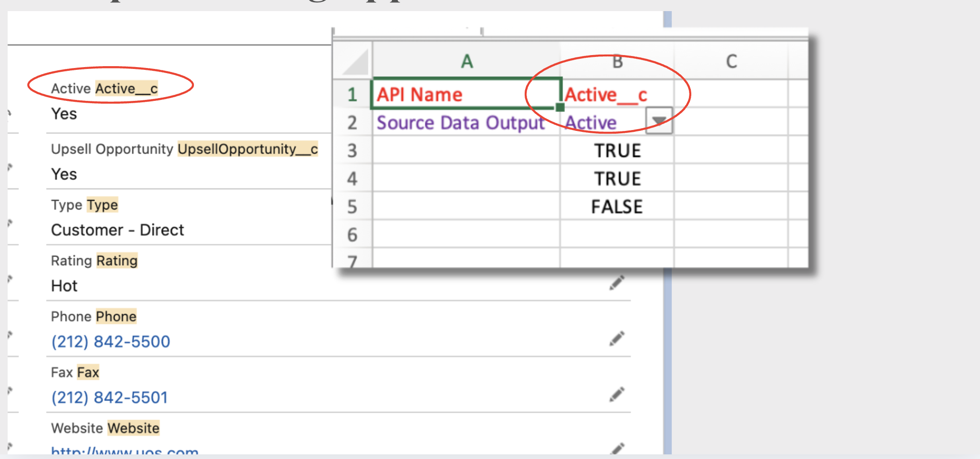Image resolution: width=980 pixels, height=459 pixels.
Task: Select the cell containing FALSE
Action: [616, 207]
